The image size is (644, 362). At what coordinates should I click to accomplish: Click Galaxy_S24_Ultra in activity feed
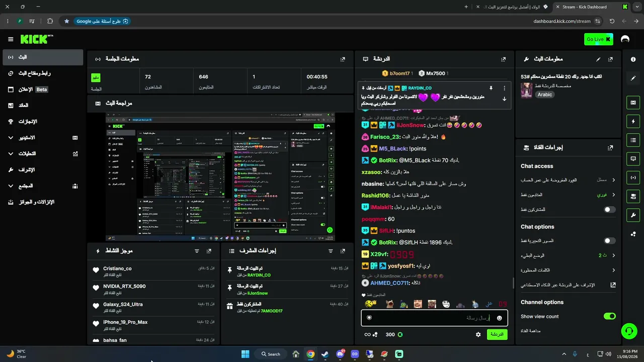[x=123, y=304]
